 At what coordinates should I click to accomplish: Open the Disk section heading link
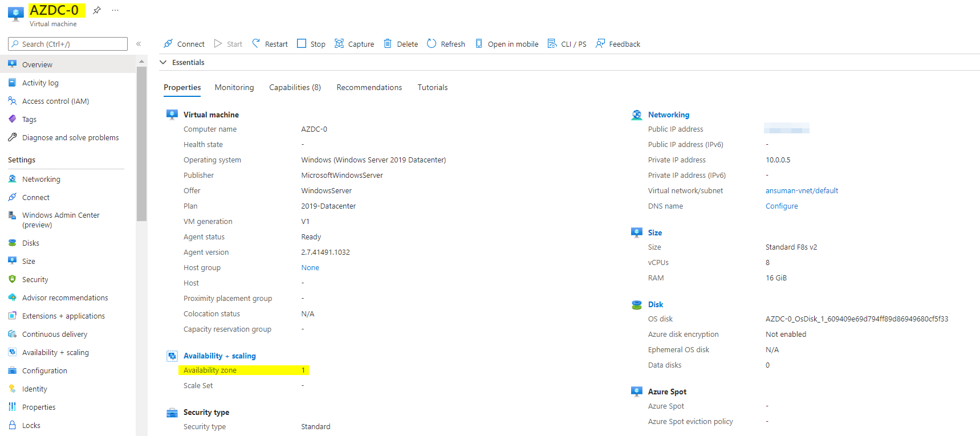656,304
